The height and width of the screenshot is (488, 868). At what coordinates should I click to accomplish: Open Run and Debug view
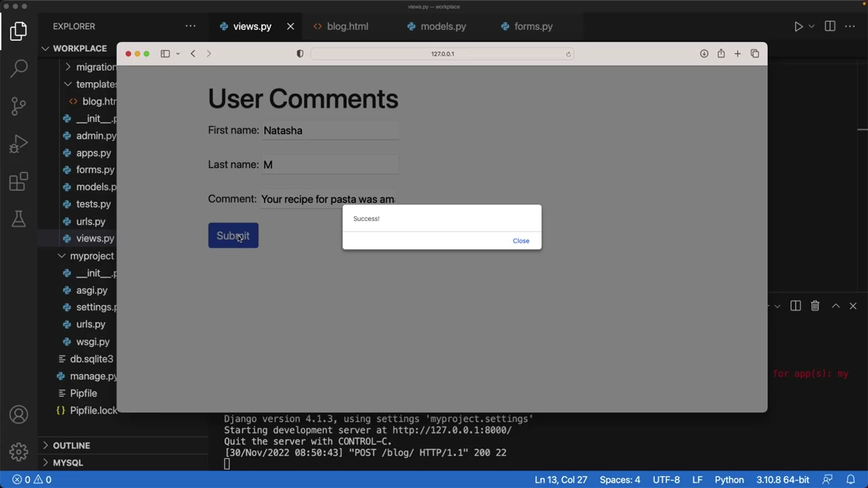[19, 144]
